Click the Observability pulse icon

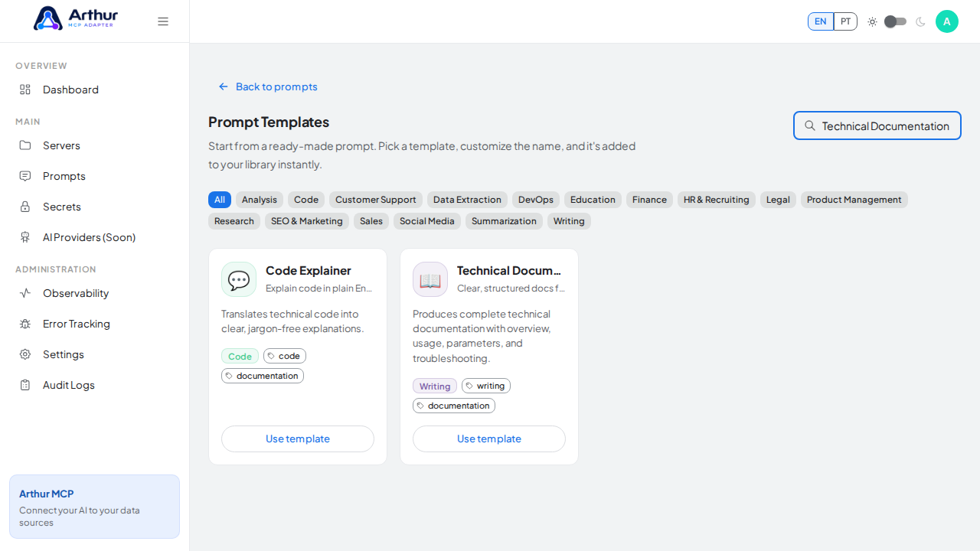25,293
